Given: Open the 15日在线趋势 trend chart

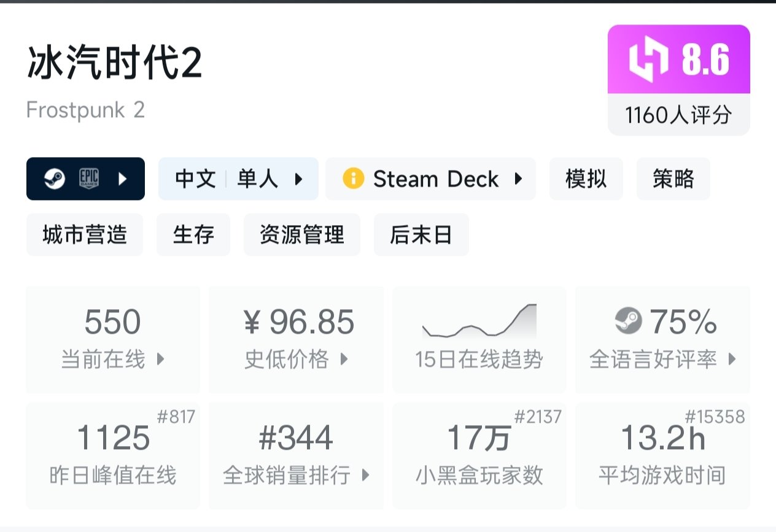Looking at the screenshot, I should [x=479, y=339].
